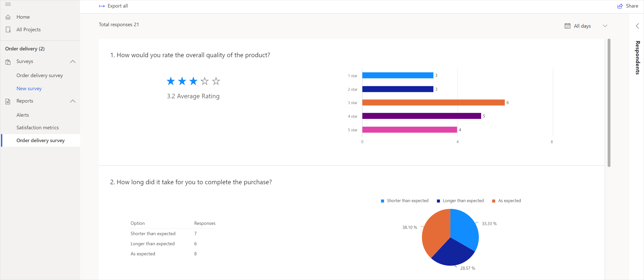Click the New survey link
The width and height of the screenshot is (644, 280).
click(29, 88)
